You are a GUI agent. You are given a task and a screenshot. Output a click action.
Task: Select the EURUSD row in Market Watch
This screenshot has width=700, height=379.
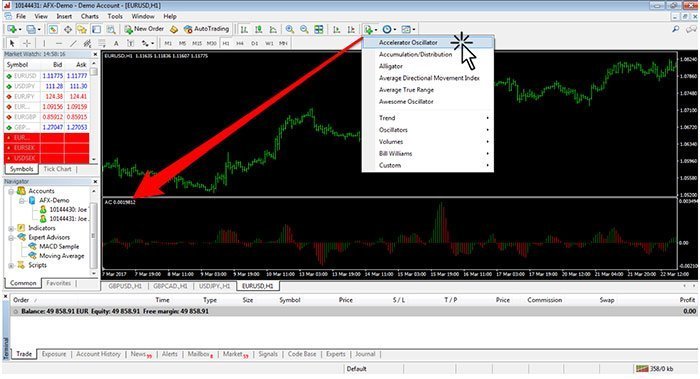[46, 76]
